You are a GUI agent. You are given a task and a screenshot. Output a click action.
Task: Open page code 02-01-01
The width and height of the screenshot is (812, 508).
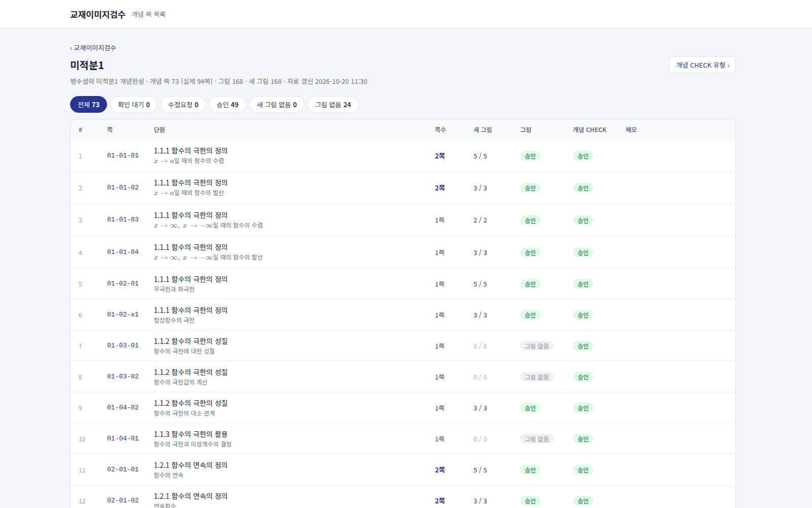coord(123,469)
